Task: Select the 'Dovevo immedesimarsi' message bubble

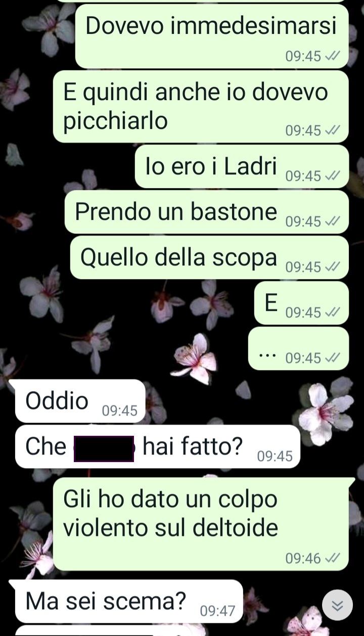Action: (212, 36)
